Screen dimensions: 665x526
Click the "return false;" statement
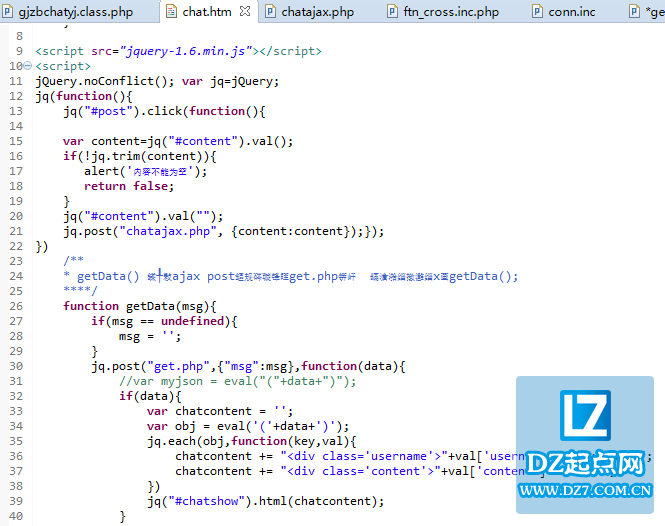pyautogui.click(x=129, y=187)
